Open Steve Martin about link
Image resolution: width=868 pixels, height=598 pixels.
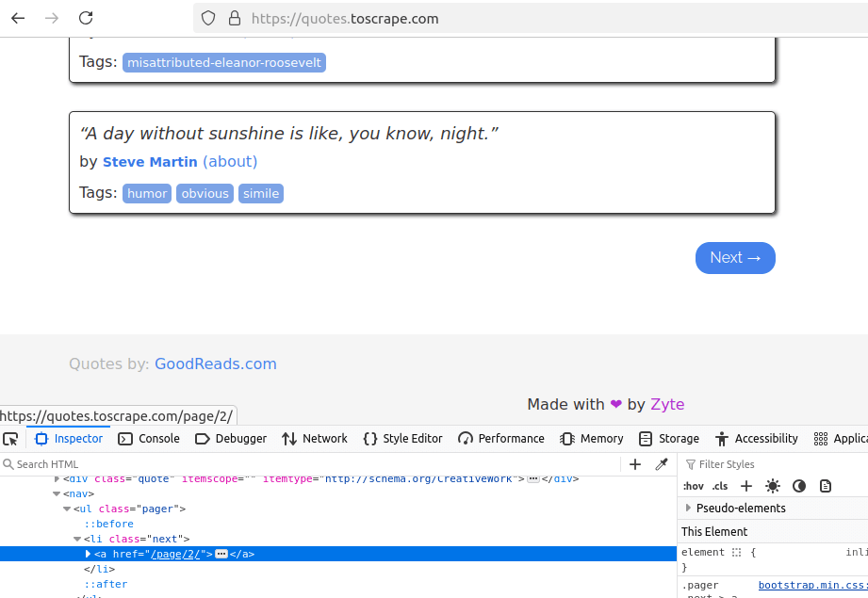coord(230,162)
